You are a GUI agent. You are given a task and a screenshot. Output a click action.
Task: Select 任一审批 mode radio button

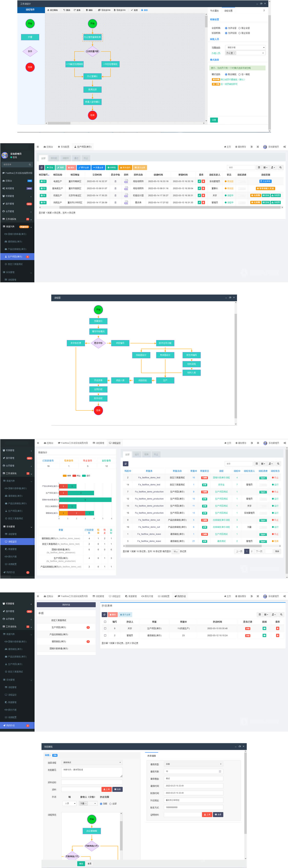coord(239,75)
